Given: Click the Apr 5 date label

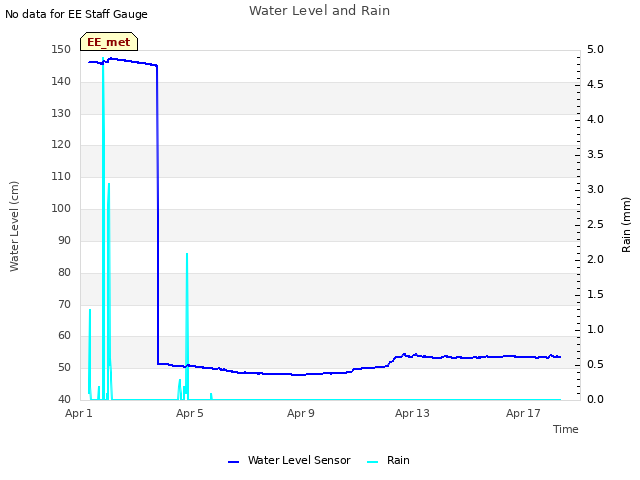Looking at the screenshot, I should [189, 413].
